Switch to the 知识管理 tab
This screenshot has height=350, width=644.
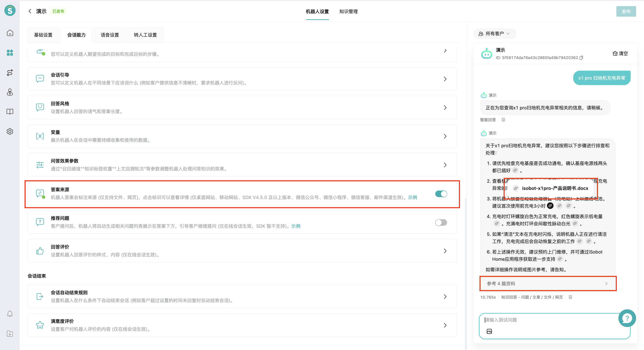pos(348,11)
